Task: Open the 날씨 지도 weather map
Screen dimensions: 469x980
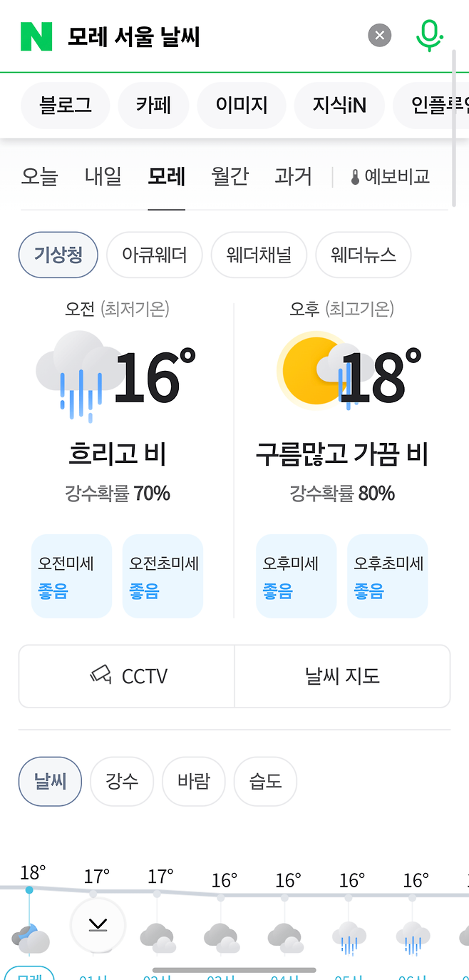Action: [x=342, y=675]
